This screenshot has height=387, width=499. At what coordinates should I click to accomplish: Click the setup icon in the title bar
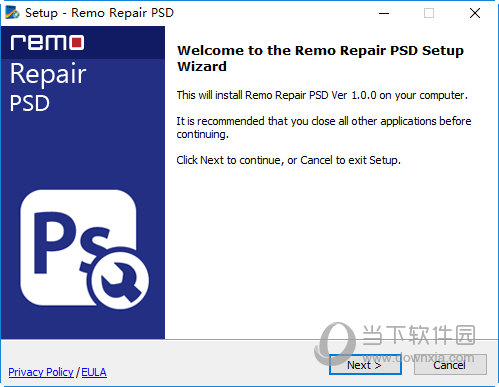pos(12,13)
